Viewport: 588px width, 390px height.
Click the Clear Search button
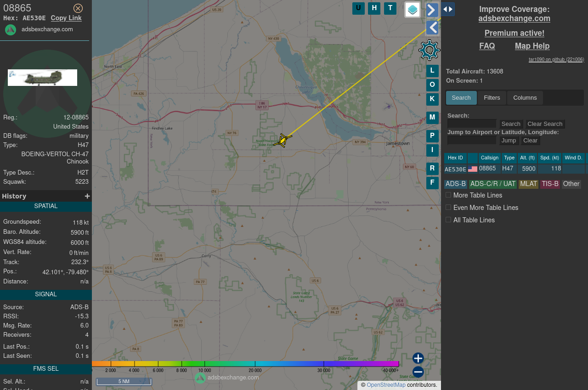click(545, 124)
